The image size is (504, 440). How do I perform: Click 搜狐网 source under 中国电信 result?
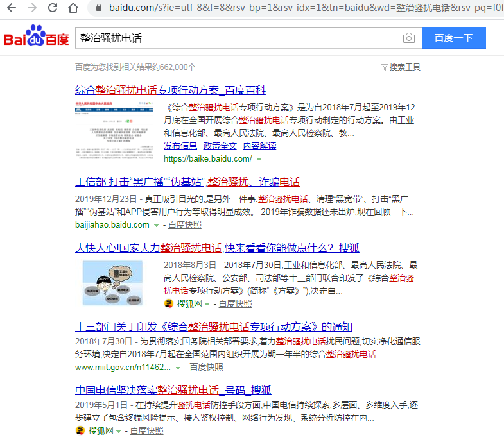point(101,430)
